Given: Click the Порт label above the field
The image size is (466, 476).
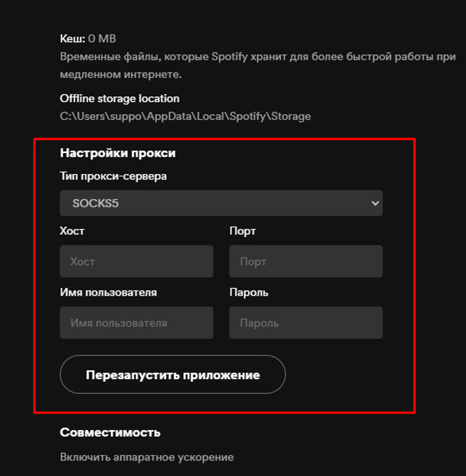Looking at the screenshot, I should click(x=242, y=231).
